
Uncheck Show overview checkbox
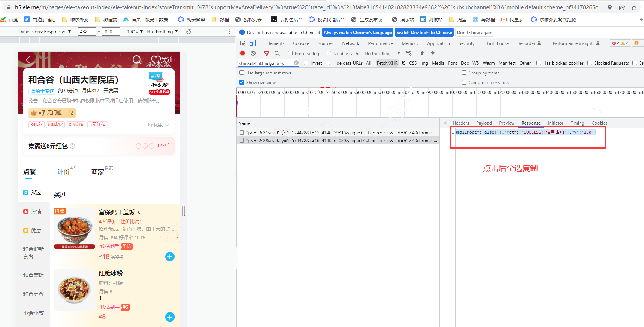(242, 82)
